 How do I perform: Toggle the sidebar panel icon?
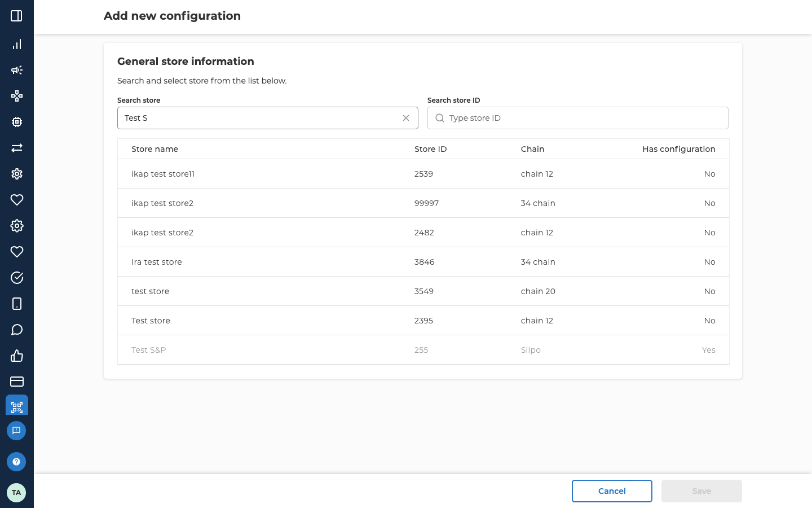click(16, 16)
